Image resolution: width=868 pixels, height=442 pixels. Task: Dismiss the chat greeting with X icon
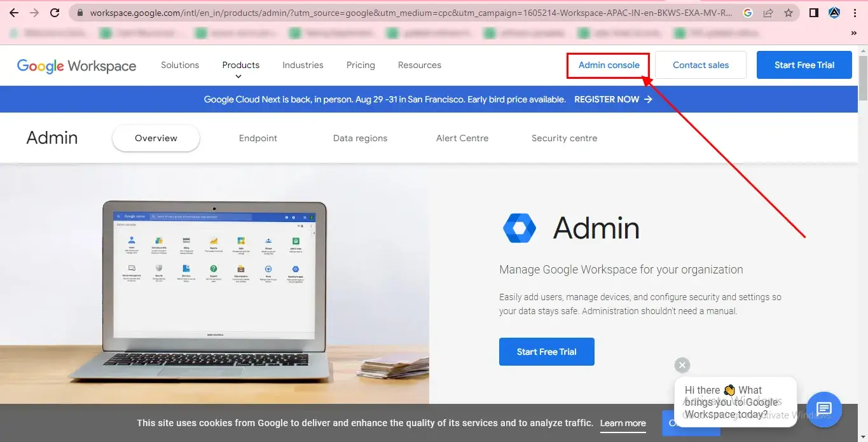(682, 365)
